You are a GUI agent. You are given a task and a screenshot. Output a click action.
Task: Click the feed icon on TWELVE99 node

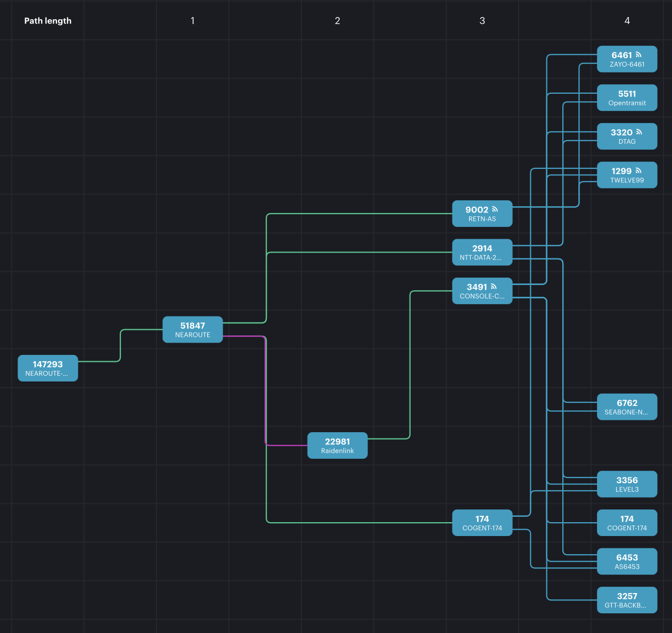pos(638,171)
